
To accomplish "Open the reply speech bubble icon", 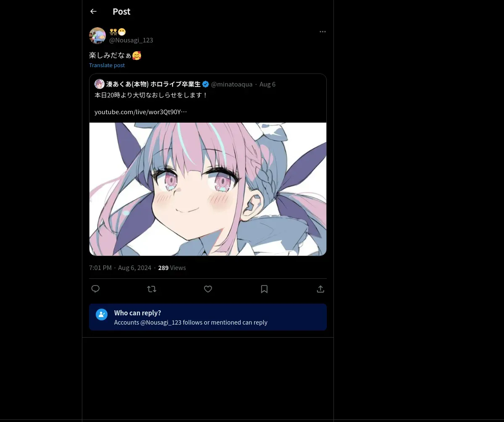I will click(x=95, y=289).
